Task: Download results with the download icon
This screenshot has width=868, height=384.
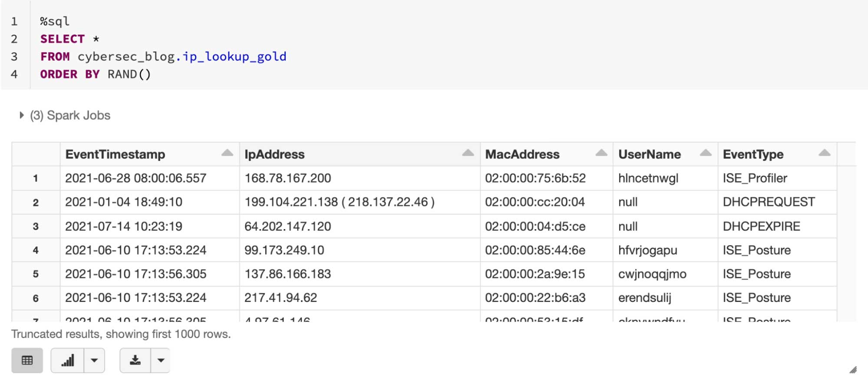Action: [135, 361]
